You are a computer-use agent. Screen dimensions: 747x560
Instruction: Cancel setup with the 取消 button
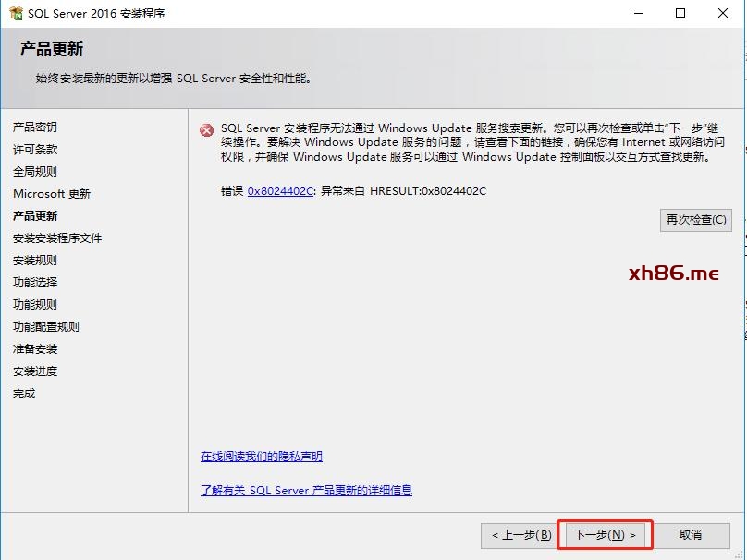[690, 535]
